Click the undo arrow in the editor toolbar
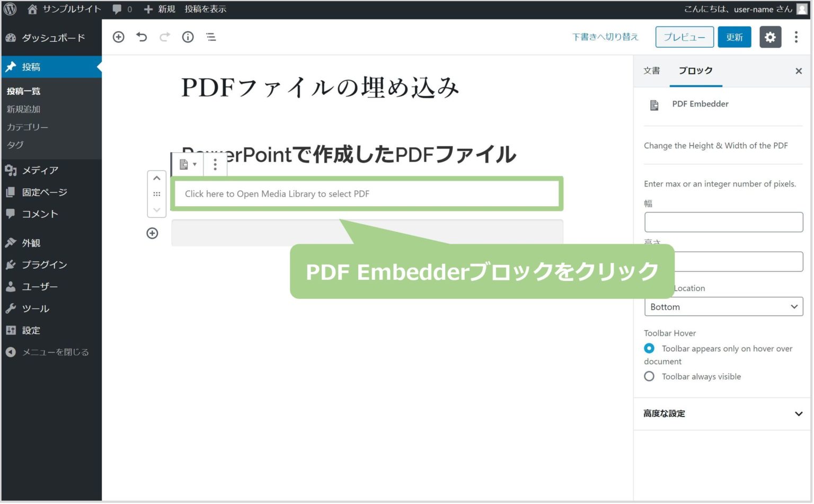The image size is (814, 504). pyautogui.click(x=141, y=37)
